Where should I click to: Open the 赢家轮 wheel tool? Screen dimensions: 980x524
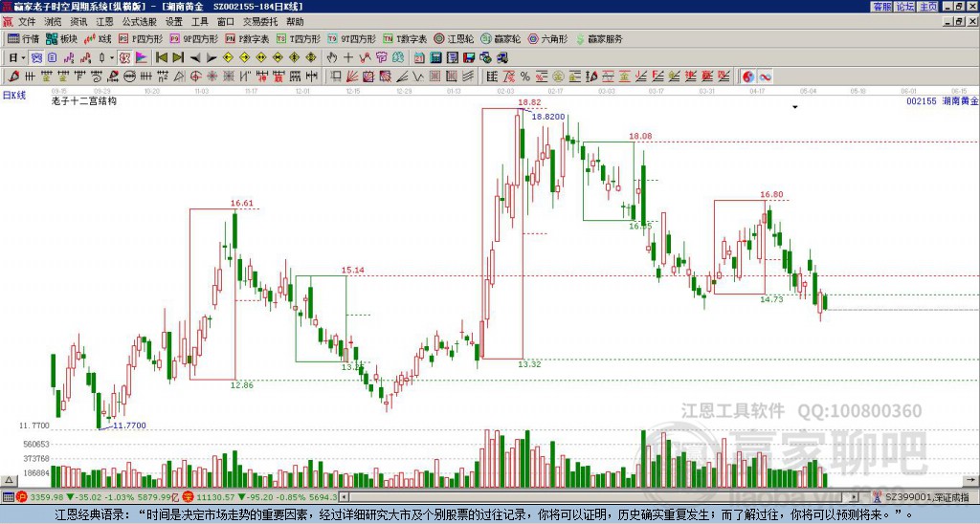coord(501,38)
